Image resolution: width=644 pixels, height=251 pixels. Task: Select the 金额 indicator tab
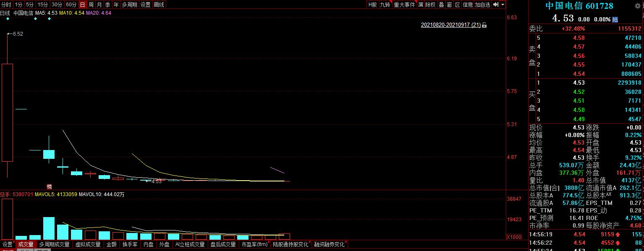[x=112, y=244]
